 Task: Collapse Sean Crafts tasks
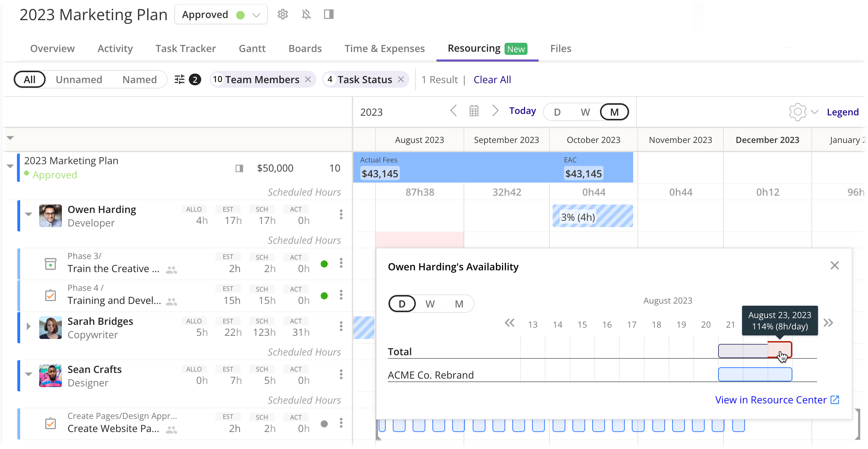pyautogui.click(x=29, y=374)
